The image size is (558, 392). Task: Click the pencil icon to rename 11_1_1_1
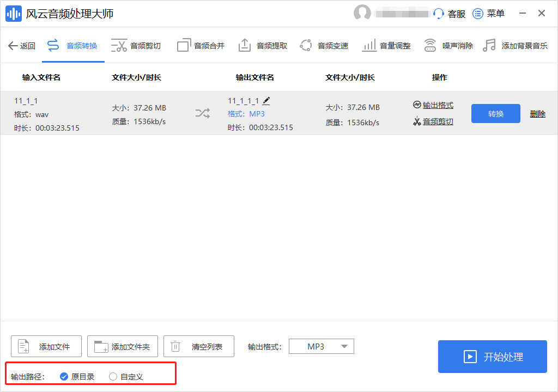coord(266,101)
